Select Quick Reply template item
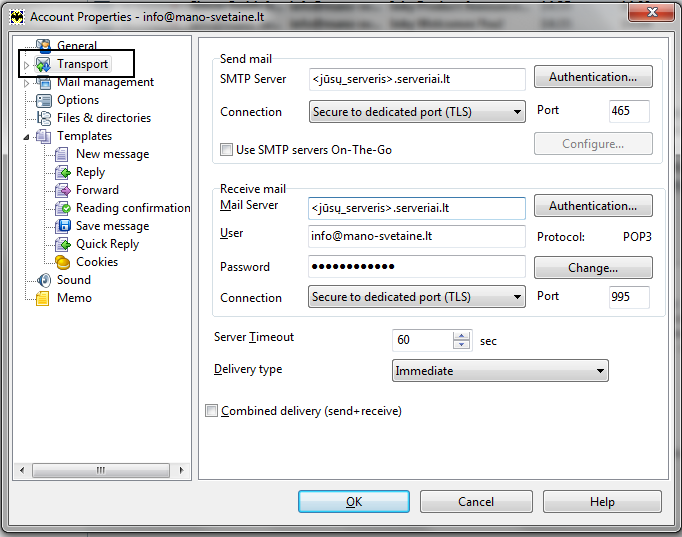The height and width of the screenshot is (537, 682). point(107,244)
